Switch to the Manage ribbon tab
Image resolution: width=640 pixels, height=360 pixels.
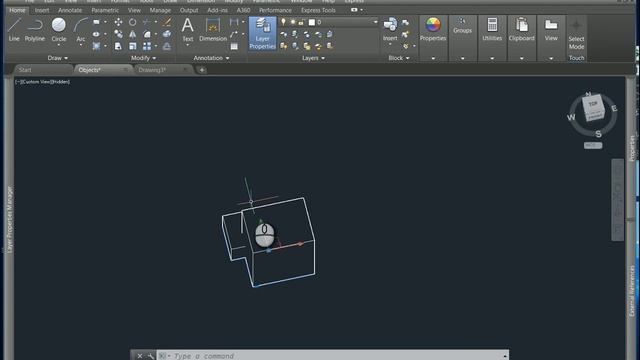click(x=160, y=10)
